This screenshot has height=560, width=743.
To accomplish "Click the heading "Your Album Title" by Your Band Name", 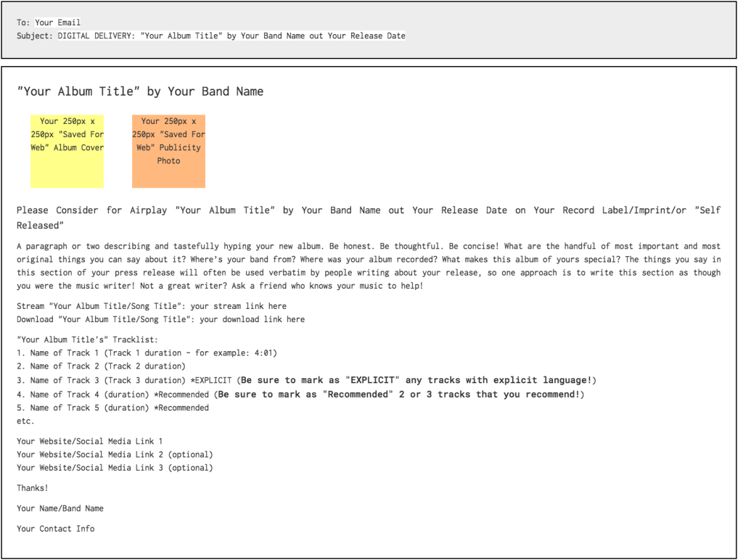I will tap(140, 91).
